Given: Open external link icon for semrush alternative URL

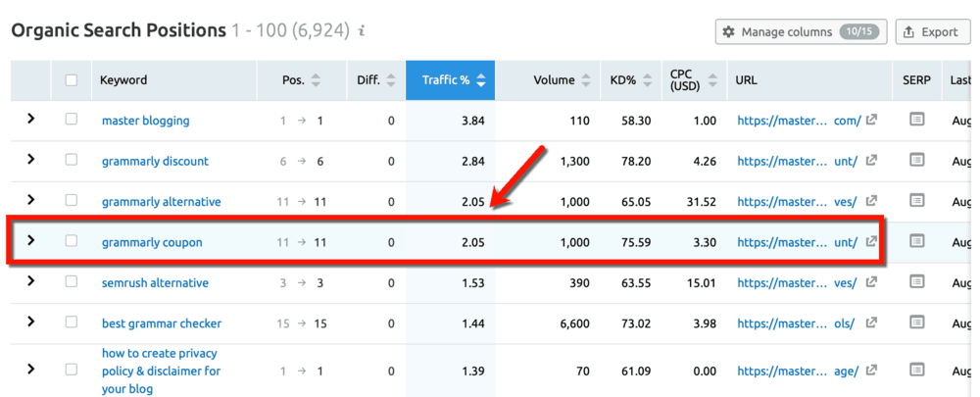Looking at the screenshot, I should (x=871, y=282).
